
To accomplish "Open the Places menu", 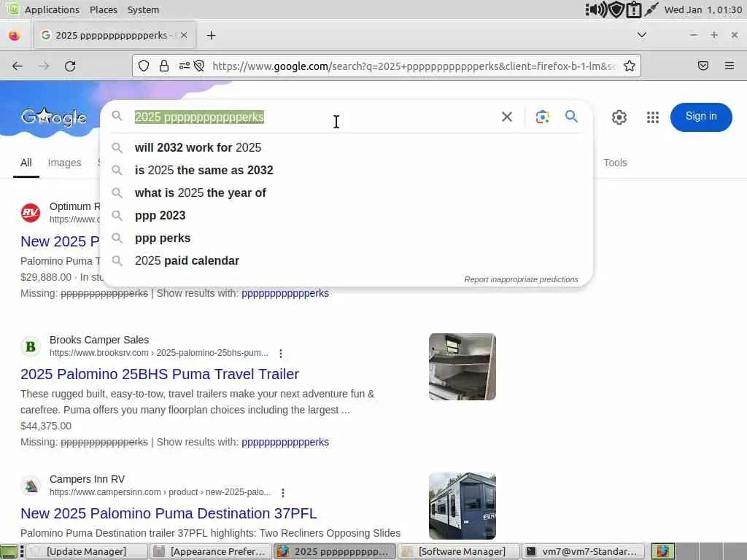I will [x=104, y=9].
